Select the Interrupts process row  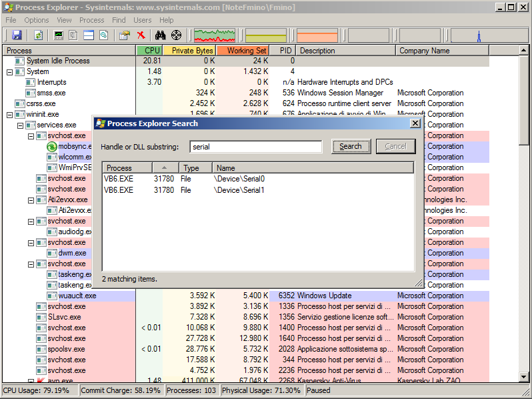[246, 82]
